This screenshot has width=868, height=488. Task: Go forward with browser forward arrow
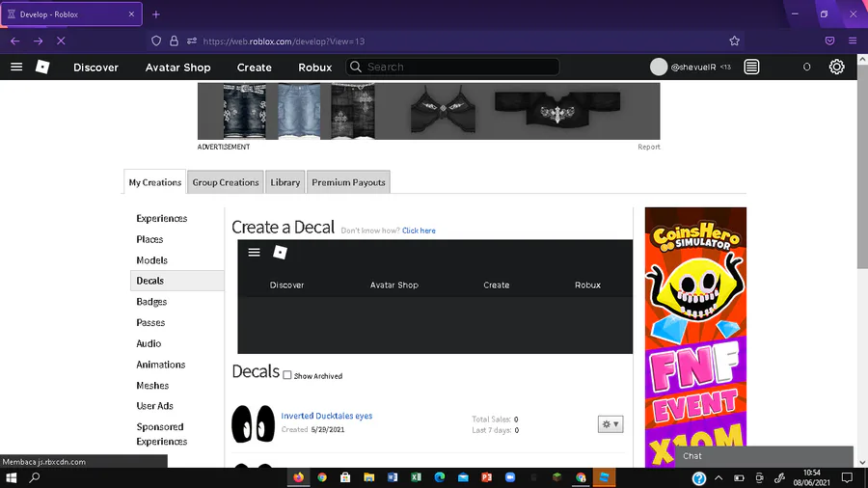38,41
